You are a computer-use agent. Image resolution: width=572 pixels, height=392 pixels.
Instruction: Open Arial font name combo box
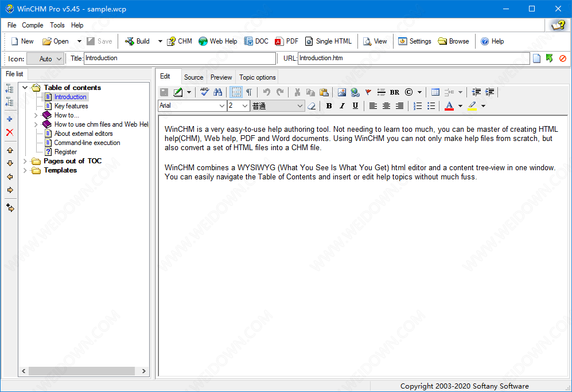192,105
